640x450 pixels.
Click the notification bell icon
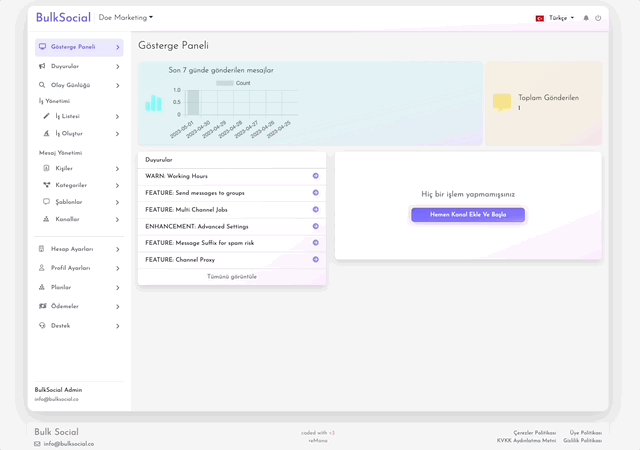(x=586, y=18)
